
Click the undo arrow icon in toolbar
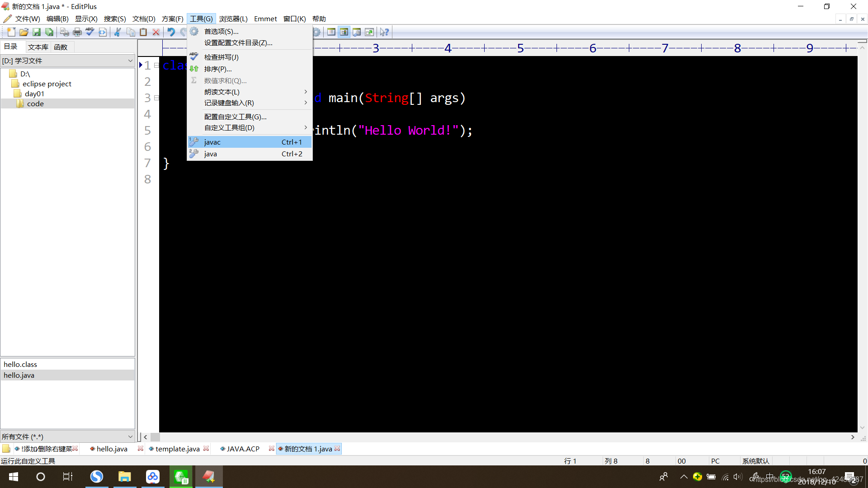tap(169, 32)
